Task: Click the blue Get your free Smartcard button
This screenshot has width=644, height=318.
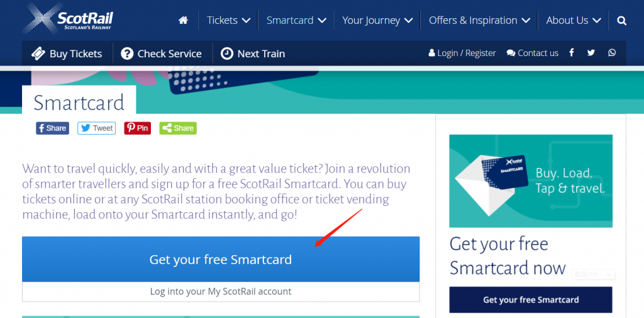Action: click(x=221, y=259)
